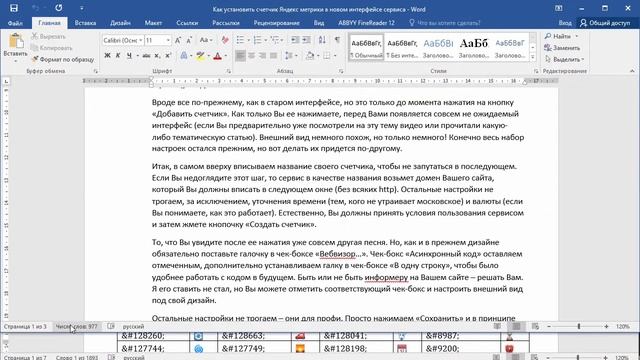Click the shading paint bucket
Screen dimensions: 640x360
click(310, 56)
